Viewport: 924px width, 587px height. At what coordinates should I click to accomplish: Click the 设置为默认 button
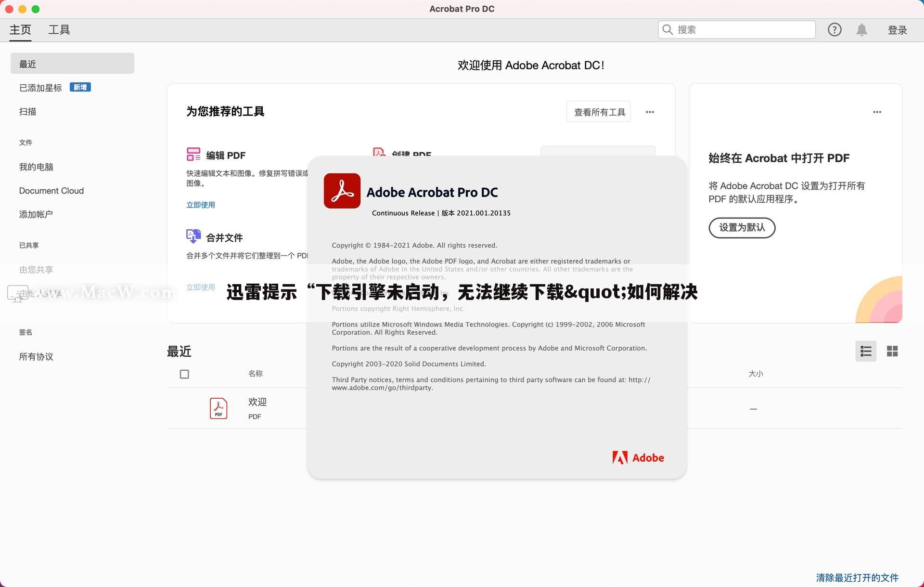(x=742, y=228)
